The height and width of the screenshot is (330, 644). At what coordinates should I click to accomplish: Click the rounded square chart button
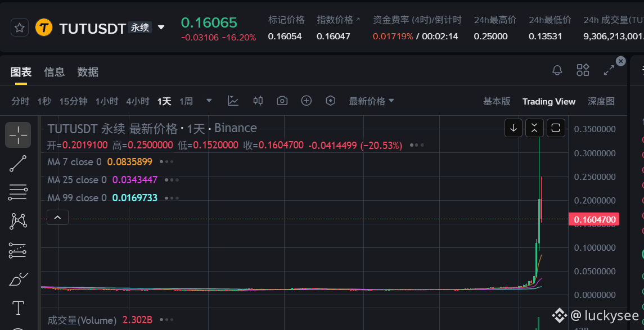click(x=556, y=128)
